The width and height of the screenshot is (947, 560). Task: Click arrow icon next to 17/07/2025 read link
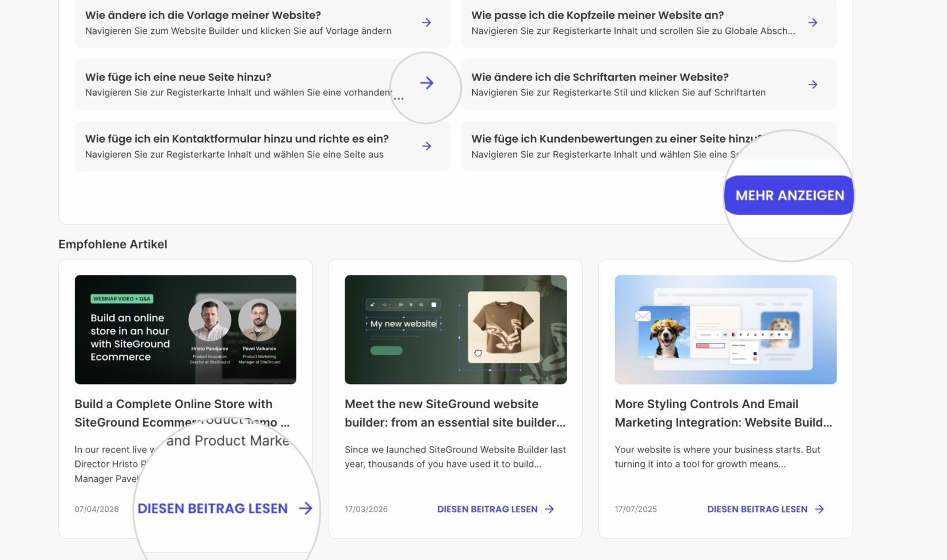(819, 509)
